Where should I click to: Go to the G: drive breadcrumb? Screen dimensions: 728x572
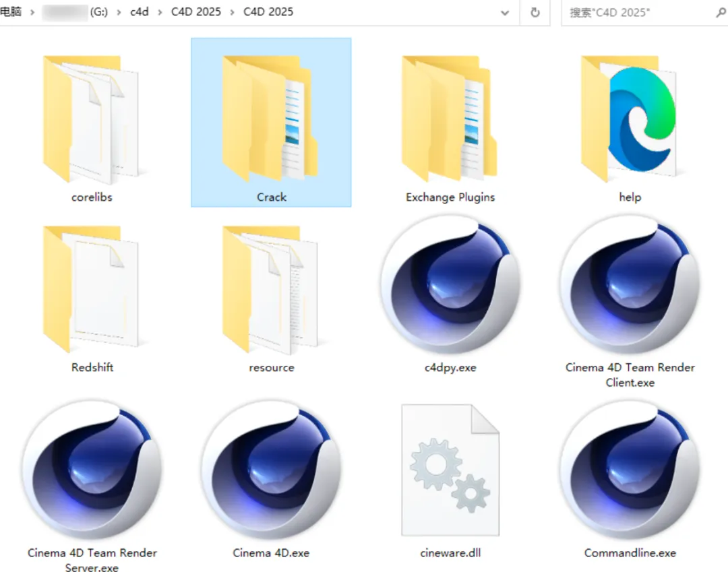pos(75,12)
